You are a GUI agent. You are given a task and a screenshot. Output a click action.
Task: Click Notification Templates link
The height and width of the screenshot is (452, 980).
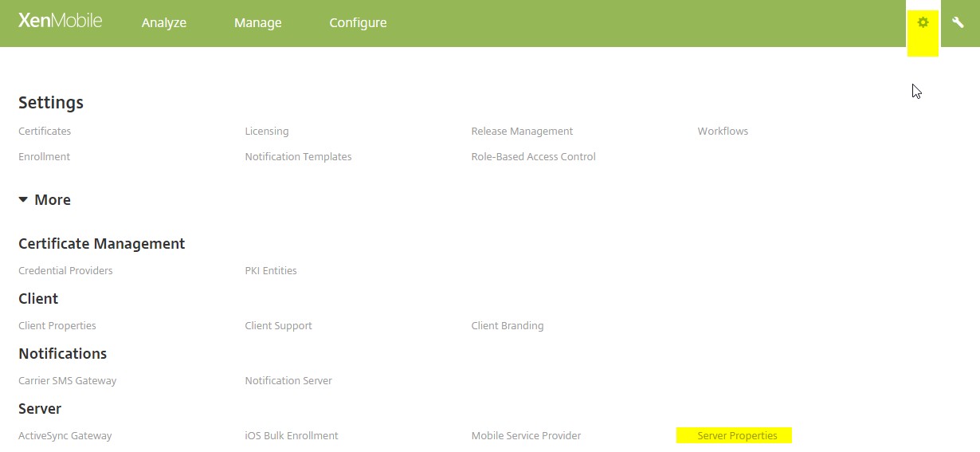tap(298, 157)
